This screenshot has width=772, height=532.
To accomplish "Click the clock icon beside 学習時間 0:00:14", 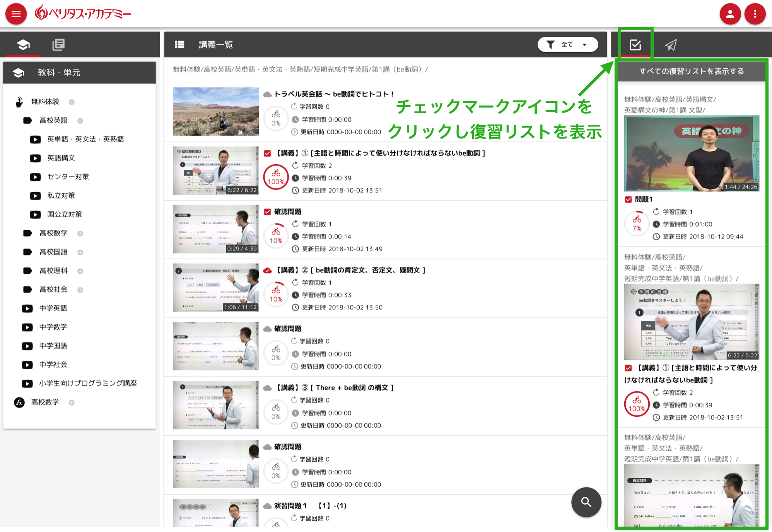I will click(x=295, y=237).
